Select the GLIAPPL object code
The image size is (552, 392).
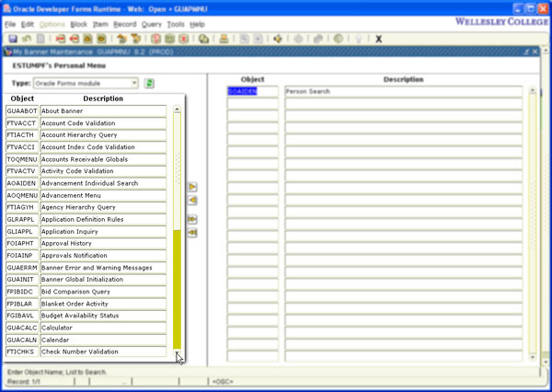pos(22,232)
